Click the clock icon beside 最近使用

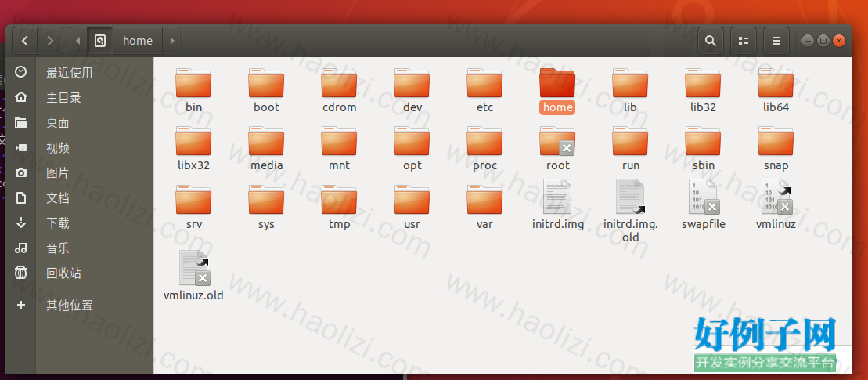[x=21, y=72]
